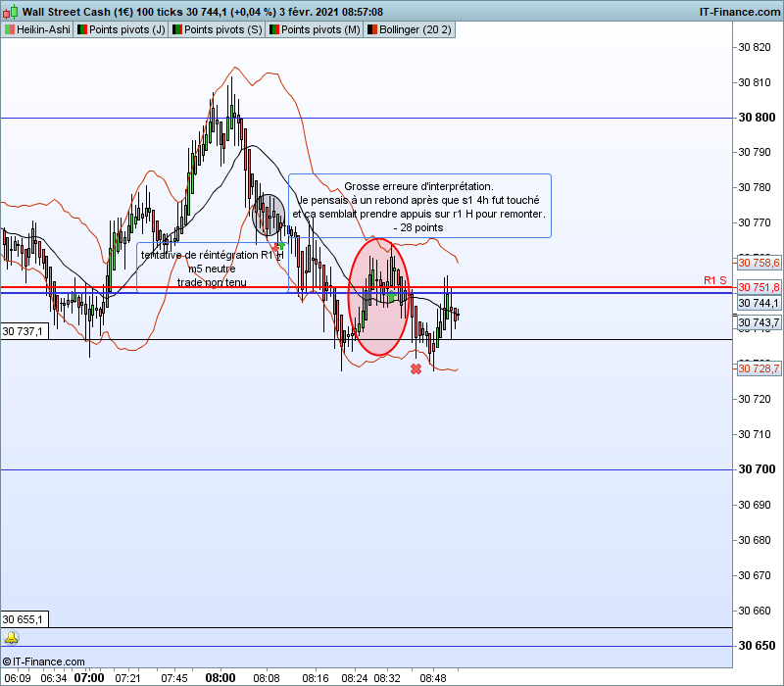
Task: Click the 30 743,7 price tag
Action: (x=759, y=322)
